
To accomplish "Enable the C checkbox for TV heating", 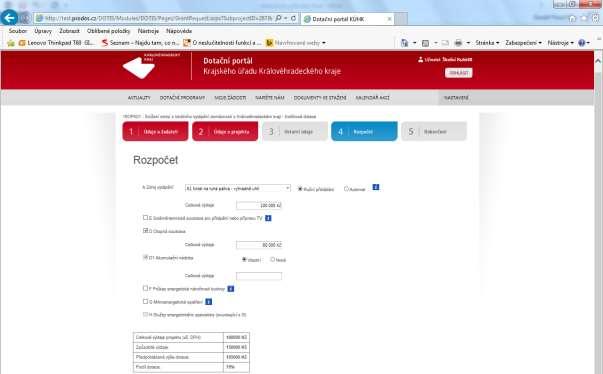I will coord(145,218).
